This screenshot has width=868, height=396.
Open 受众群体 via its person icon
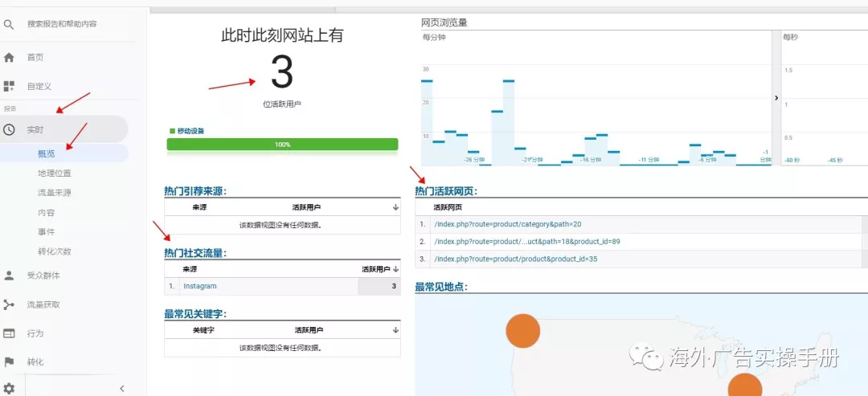(9, 276)
